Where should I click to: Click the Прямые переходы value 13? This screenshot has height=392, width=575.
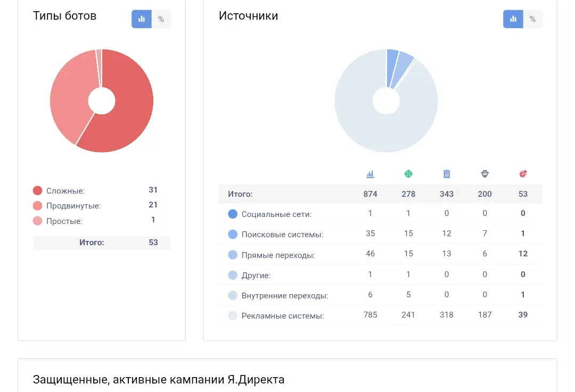(446, 254)
